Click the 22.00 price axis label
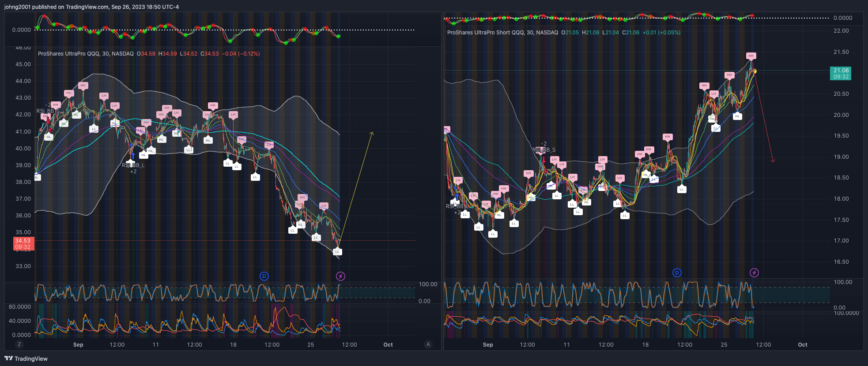Image resolution: width=868 pixels, height=366 pixels. pos(841,31)
